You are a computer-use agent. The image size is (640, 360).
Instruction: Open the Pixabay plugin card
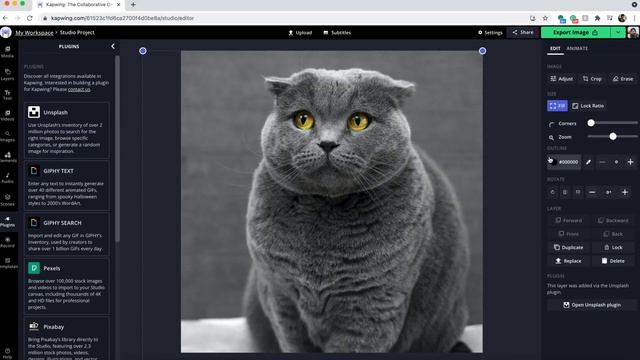[x=67, y=338]
